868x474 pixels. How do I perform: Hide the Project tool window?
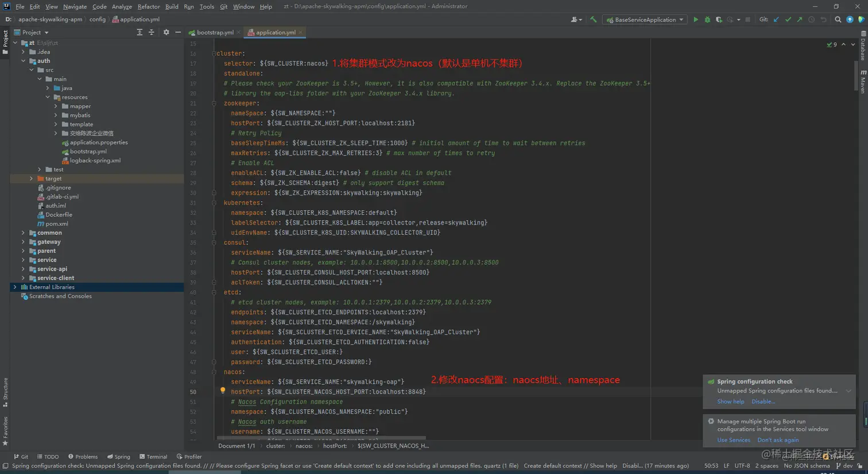click(178, 32)
